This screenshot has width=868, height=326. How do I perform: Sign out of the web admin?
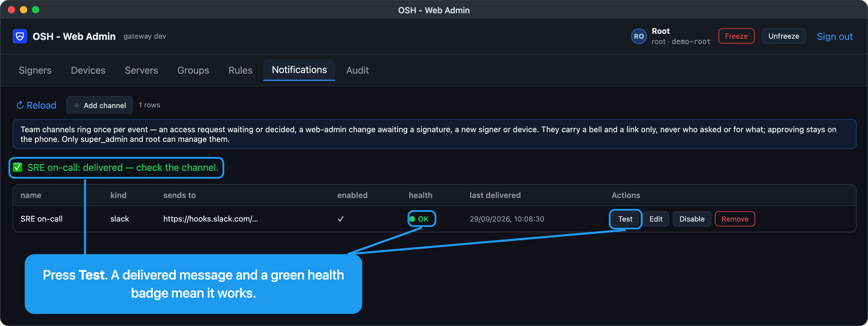[x=835, y=37]
